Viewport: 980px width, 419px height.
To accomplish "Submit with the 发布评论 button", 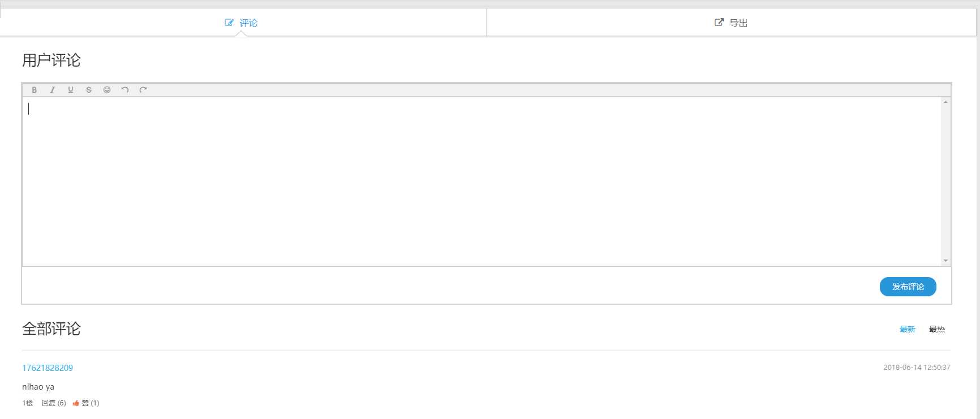I will (908, 287).
